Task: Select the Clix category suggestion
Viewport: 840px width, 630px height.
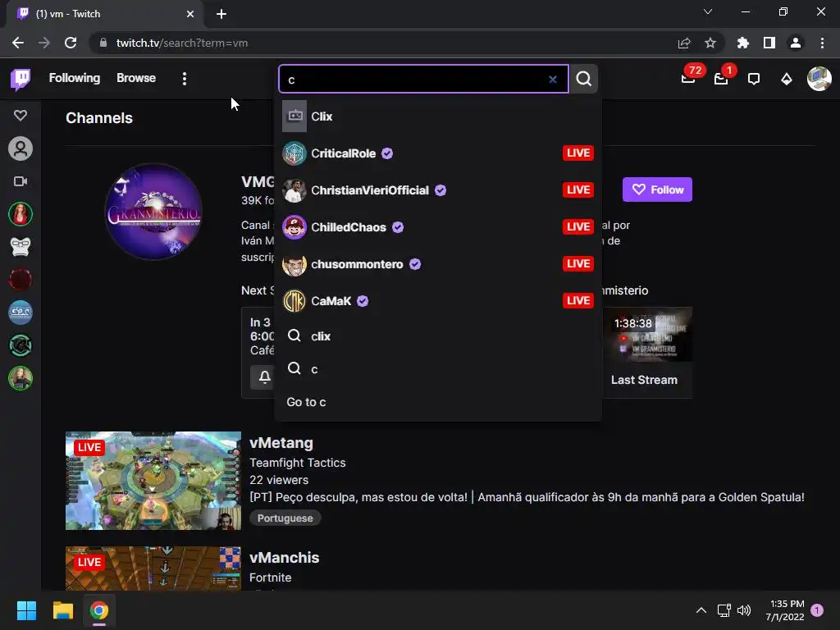Action: 438,116
